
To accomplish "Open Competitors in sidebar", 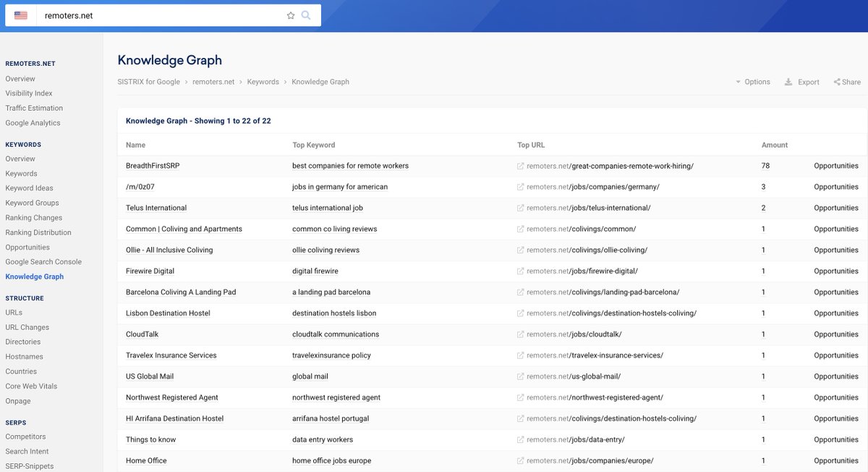I will click(25, 437).
